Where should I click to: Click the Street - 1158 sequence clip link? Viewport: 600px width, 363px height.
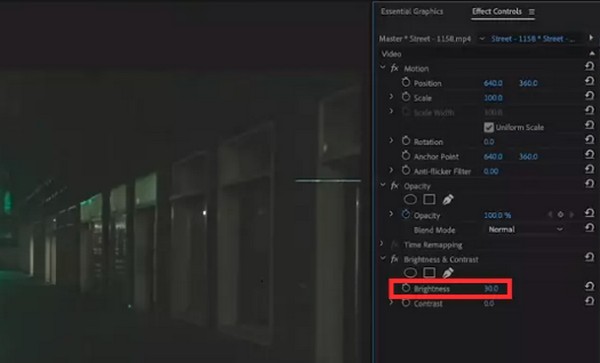533,39
